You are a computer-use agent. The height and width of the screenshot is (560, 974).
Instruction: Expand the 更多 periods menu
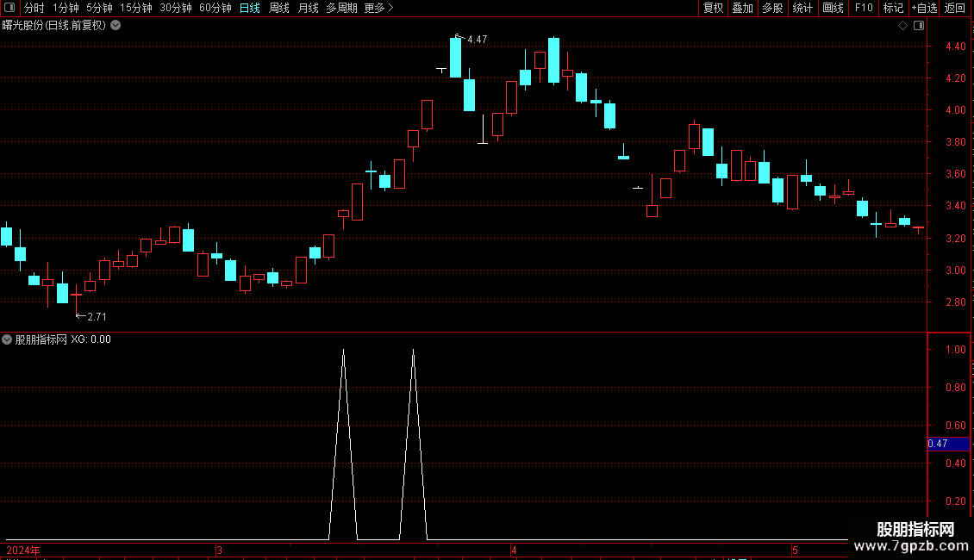point(379,8)
